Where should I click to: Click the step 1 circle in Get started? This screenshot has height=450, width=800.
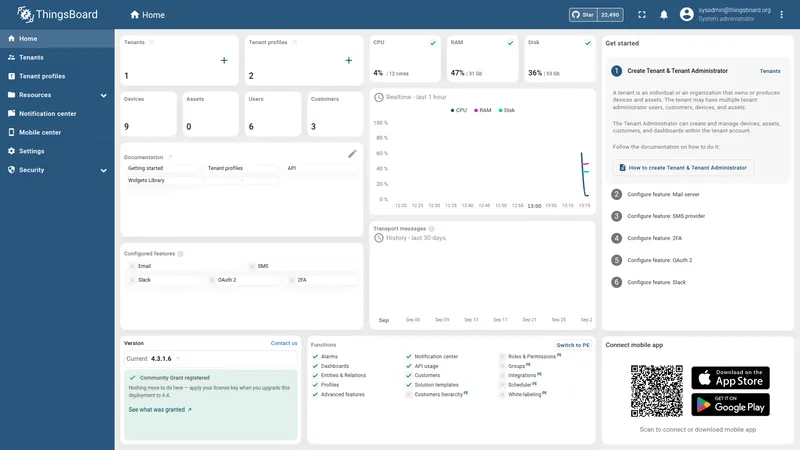[x=616, y=71]
